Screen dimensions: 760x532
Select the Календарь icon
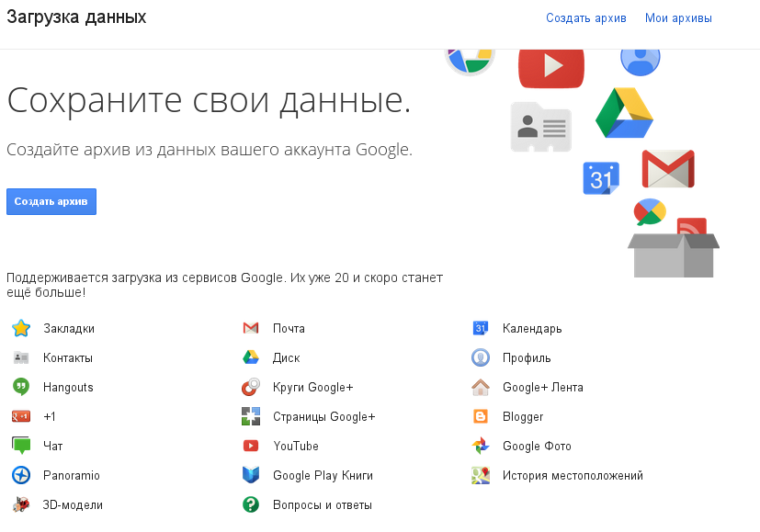point(480,328)
